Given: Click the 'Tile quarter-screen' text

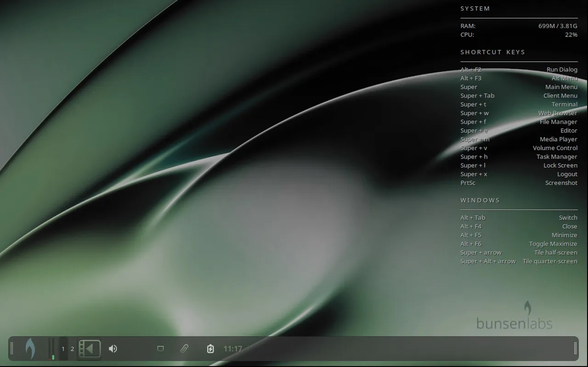Looking at the screenshot, I should click(550, 262).
